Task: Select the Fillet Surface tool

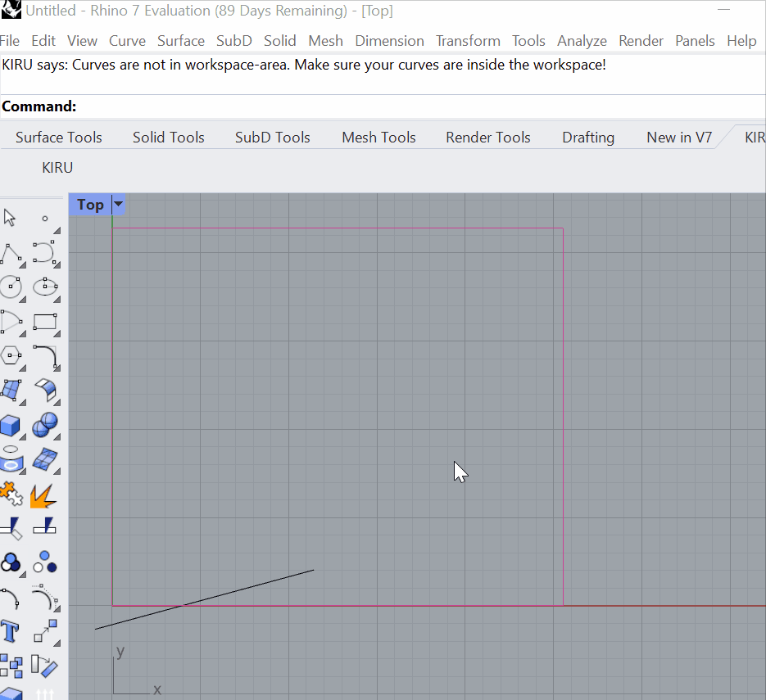Action: point(45,391)
